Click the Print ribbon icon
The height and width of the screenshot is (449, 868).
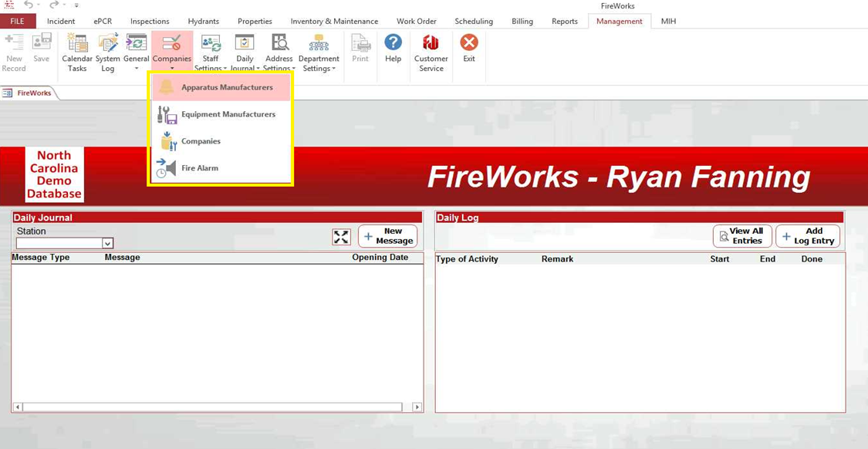[360, 48]
